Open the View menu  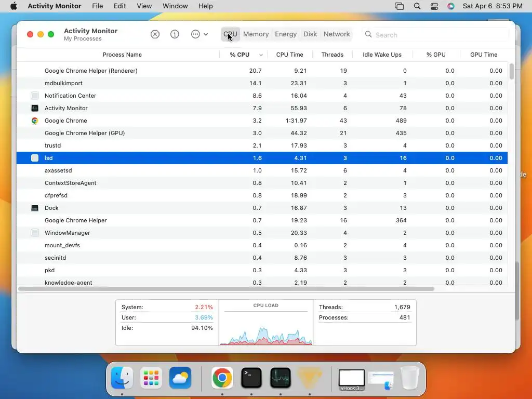[144, 6]
